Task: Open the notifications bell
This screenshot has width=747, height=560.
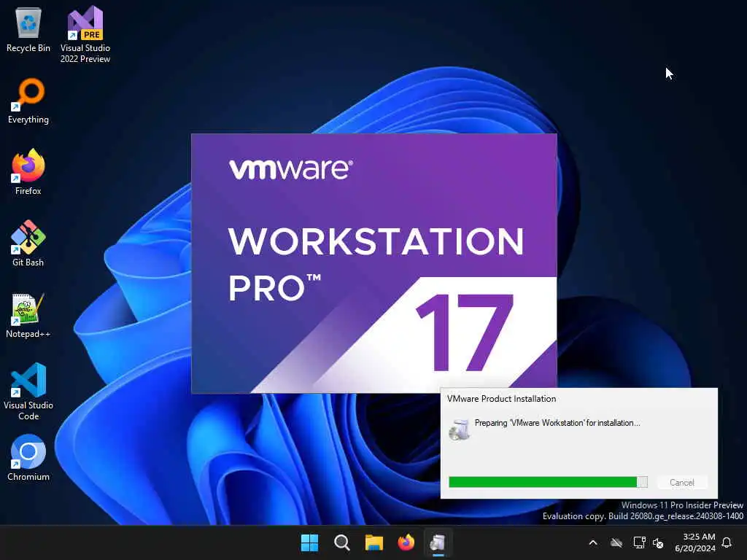Action: [727, 542]
